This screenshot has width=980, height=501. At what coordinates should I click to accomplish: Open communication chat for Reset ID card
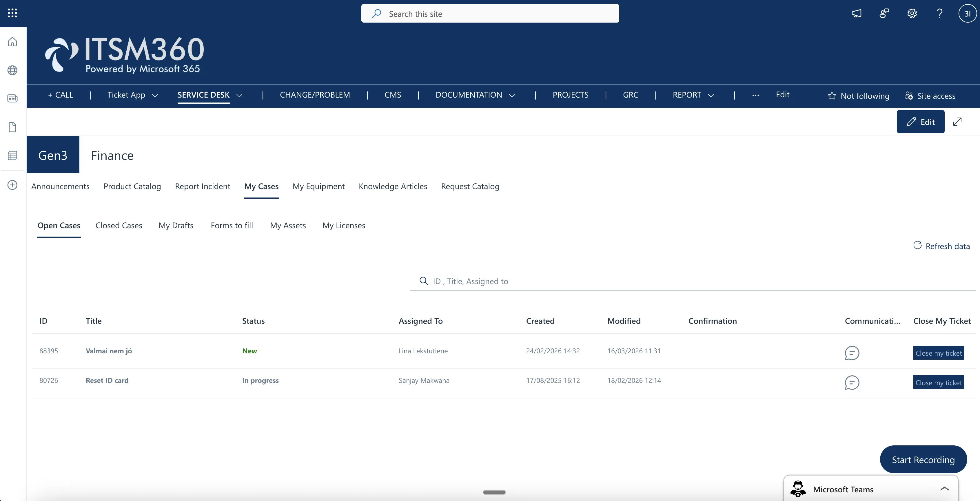coord(852,382)
